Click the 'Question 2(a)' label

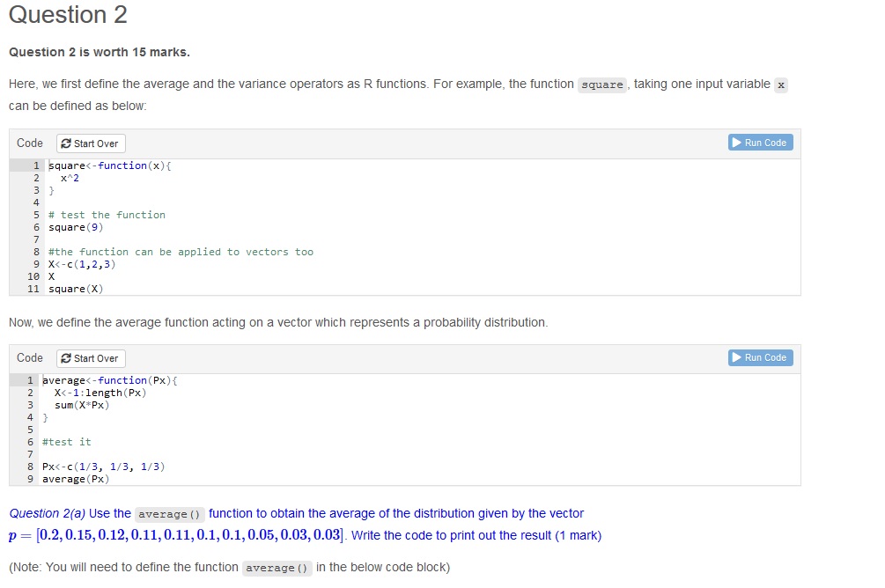[47, 513]
